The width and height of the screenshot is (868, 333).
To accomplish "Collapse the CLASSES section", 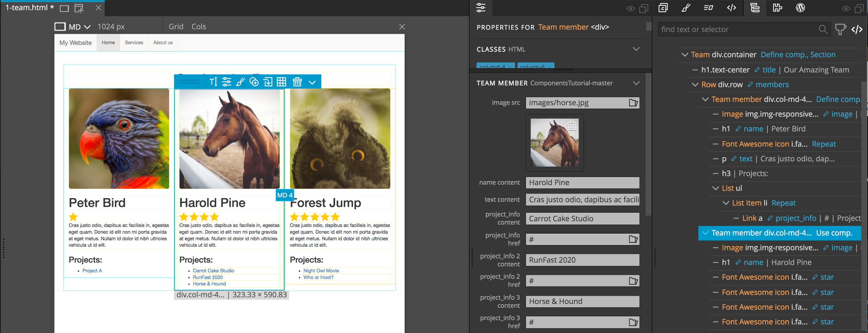I will [x=636, y=49].
